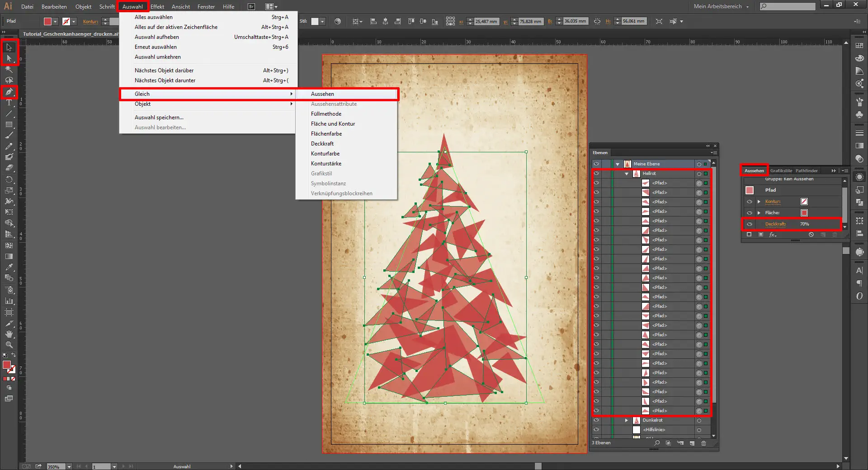Click the Fläche color swatch in Aussehen
Screen dimensions: 868x470
804,213
